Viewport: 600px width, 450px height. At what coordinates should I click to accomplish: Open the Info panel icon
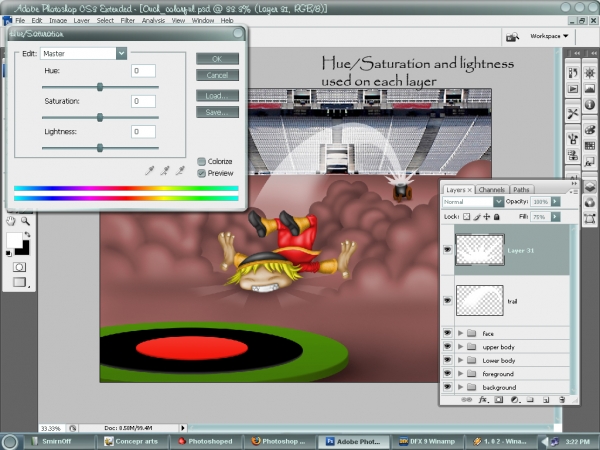(590, 104)
